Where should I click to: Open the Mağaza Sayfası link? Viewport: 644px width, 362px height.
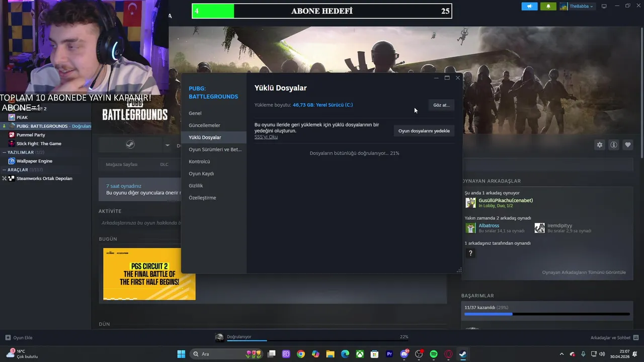(x=121, y=164)
